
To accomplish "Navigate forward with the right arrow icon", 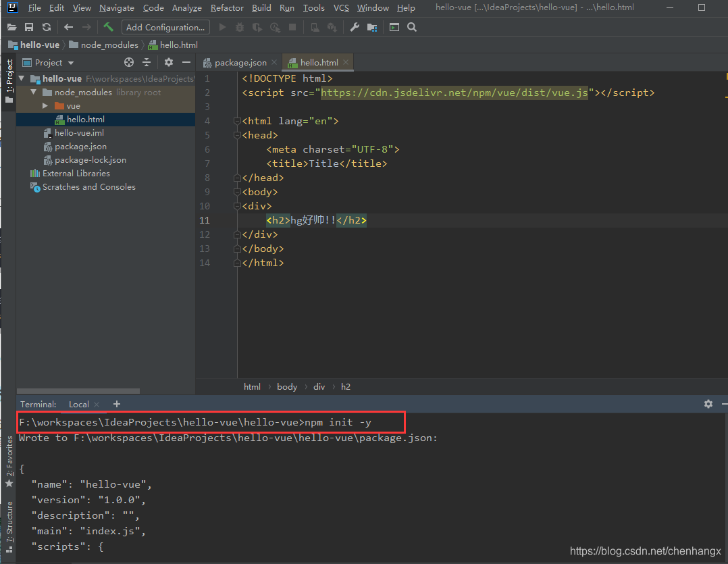I will pos(86,28).
